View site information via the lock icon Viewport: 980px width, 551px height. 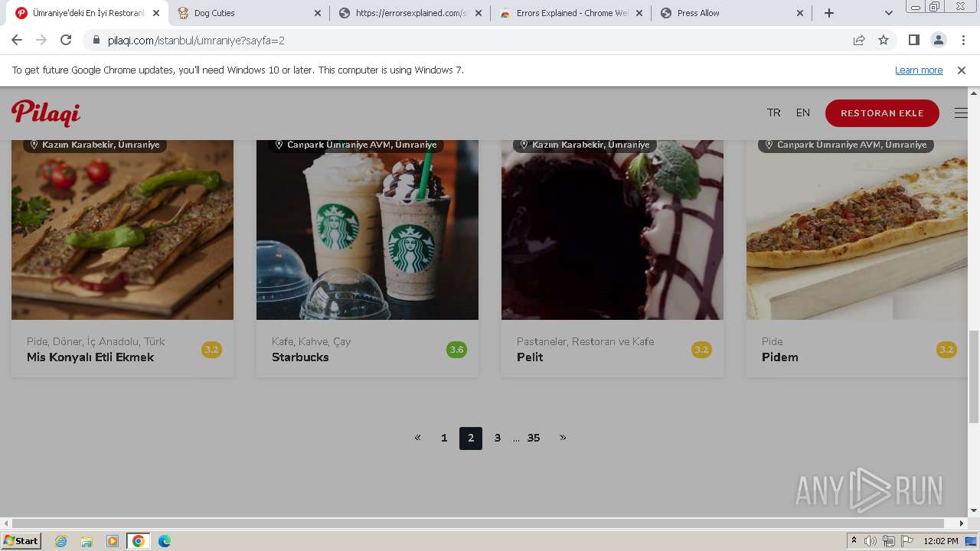[96, 40]
